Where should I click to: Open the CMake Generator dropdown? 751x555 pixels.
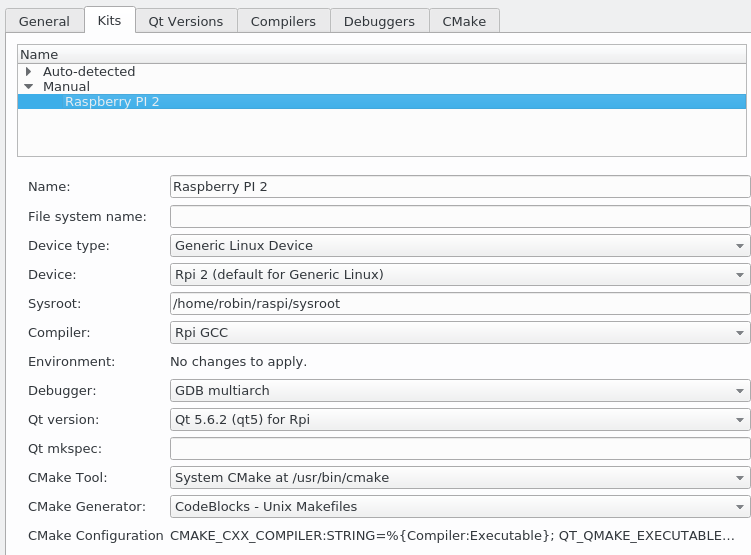460,506
